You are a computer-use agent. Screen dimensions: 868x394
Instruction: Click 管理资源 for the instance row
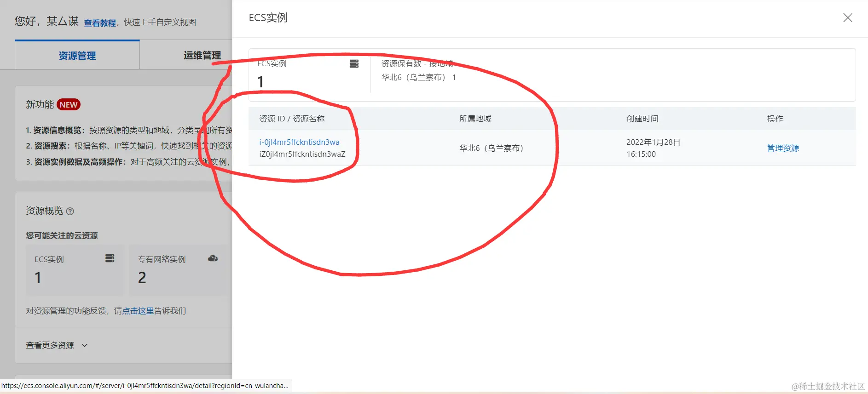783,148
